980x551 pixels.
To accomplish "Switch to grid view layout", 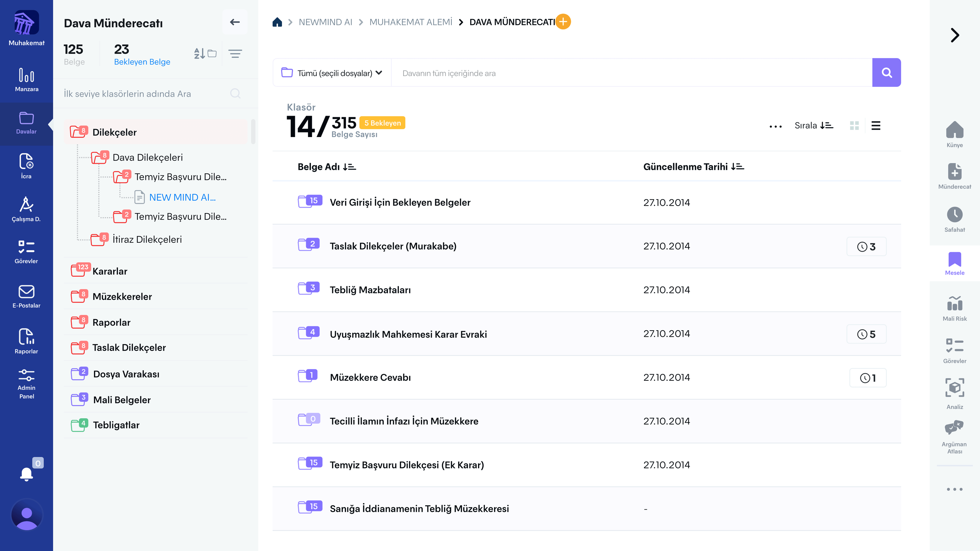I will (854, 126).
